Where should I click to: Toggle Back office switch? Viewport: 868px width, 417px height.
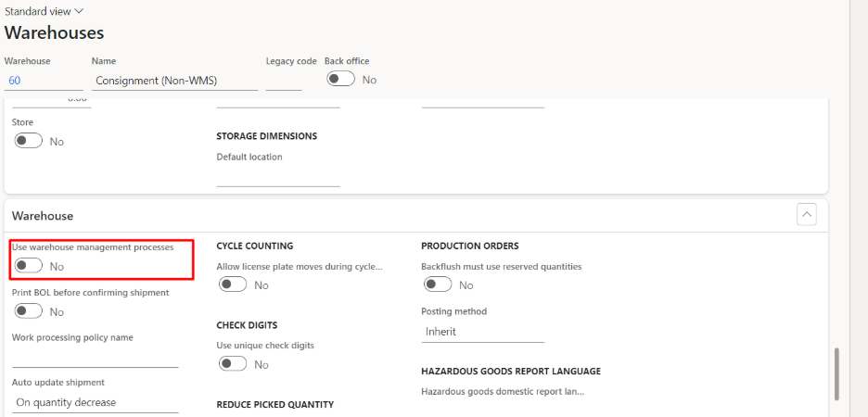(340, 80)
